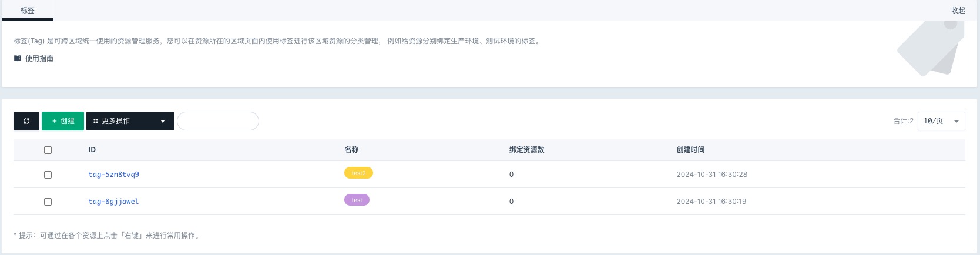
Task: Open tag-8gjjawel details link
Action: 114,202
